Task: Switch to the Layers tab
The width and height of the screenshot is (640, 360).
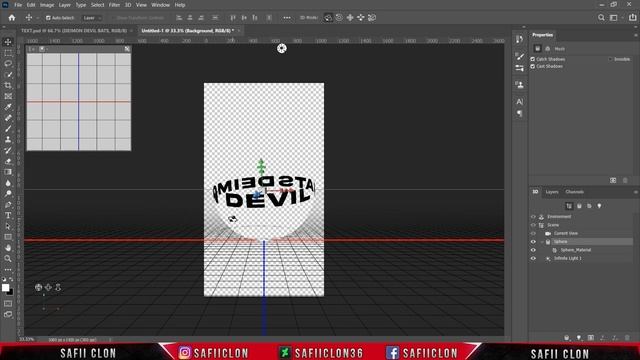Action: tap(552, 192)
